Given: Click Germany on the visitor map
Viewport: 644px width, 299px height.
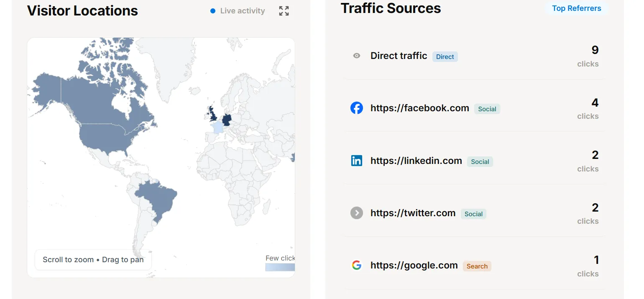Looking at the screenshot, I should pos(227,119).
